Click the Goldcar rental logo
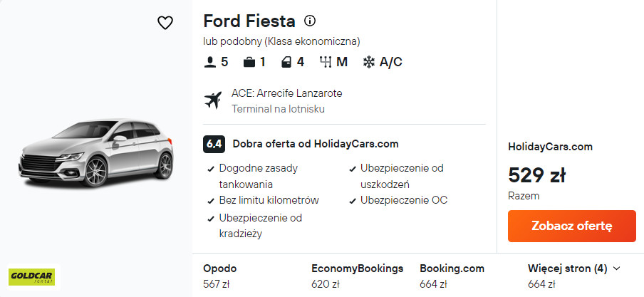Viewport: 644px width, 297px height. [31, 277]
